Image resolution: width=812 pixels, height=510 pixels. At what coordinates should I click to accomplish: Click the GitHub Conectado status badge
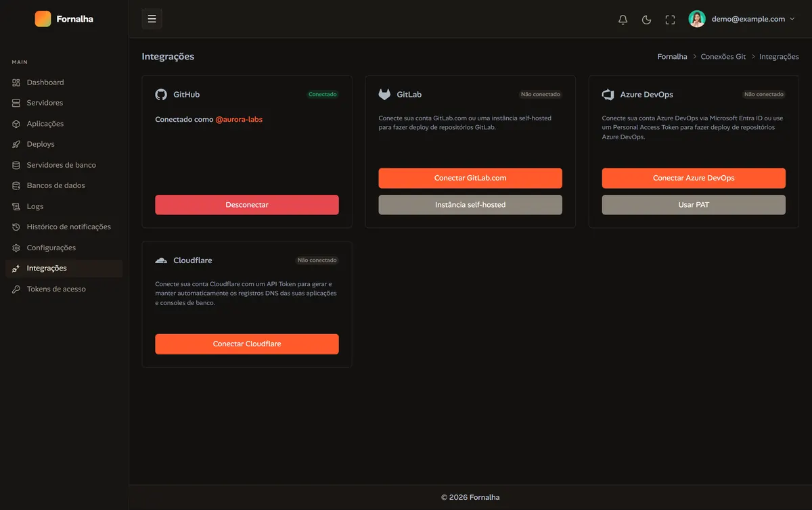point(323,95)
